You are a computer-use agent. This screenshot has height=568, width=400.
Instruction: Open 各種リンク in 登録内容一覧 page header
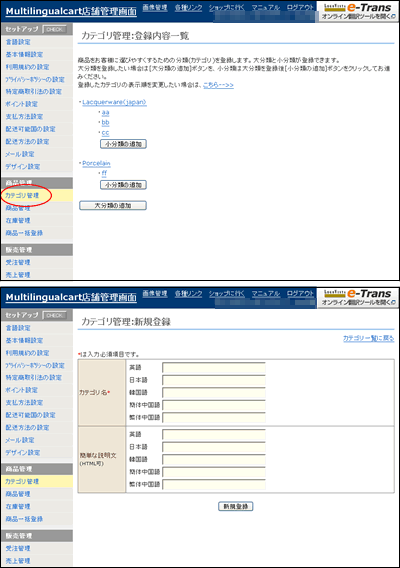click(188, 7)
